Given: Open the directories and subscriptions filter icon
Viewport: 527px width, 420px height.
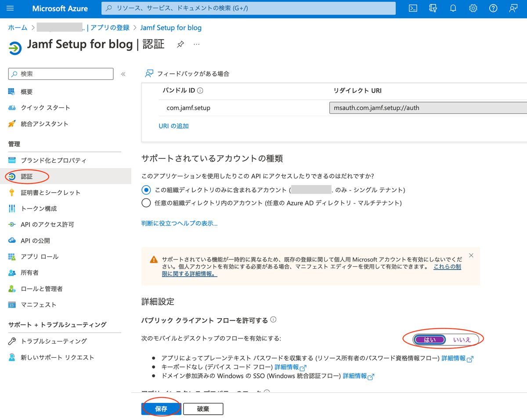Looking at the screenshot, I should [x=433, y=8].
